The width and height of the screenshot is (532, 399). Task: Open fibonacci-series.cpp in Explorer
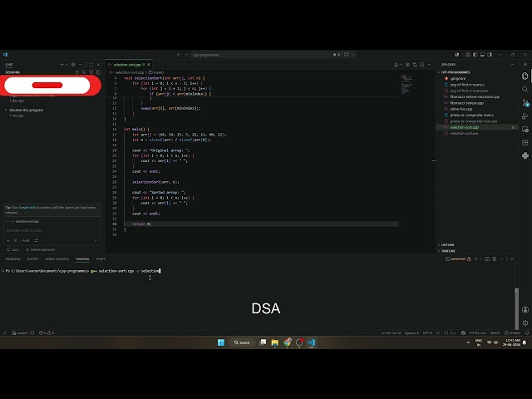pyautogui.click(x=466, y=103)
